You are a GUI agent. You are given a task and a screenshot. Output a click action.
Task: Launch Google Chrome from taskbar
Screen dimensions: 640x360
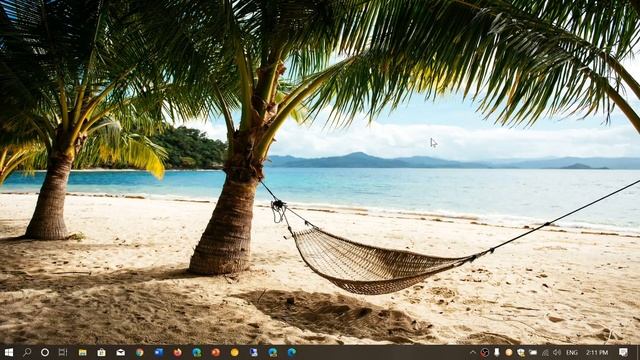pyautogui.click(x=140, y=352)
